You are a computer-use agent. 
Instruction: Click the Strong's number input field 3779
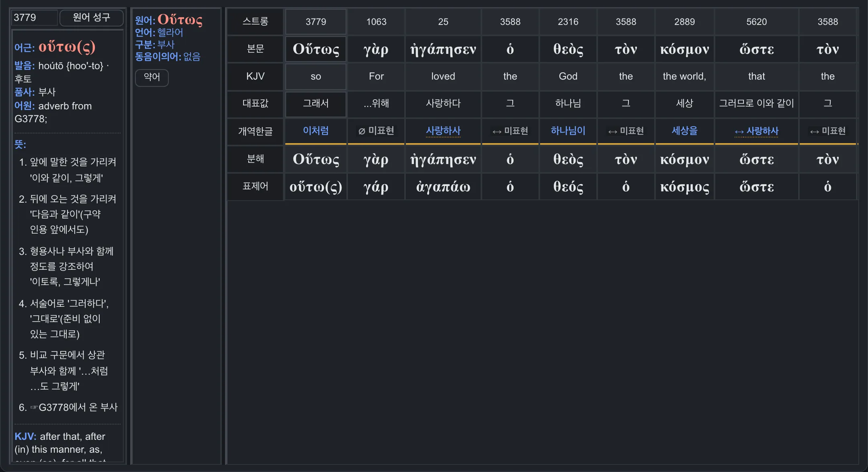(x=35, y=18)
